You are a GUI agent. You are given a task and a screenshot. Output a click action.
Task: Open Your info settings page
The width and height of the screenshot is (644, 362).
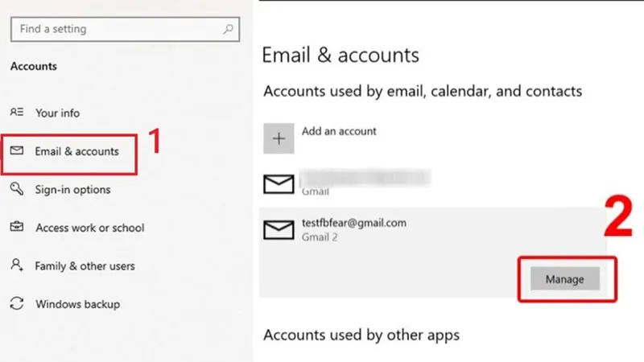point(57,113)
